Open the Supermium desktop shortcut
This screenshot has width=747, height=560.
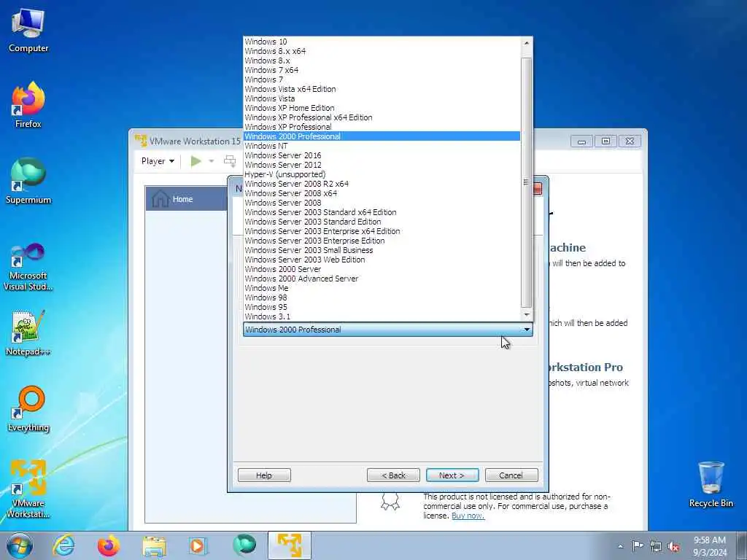click(28, 180)
